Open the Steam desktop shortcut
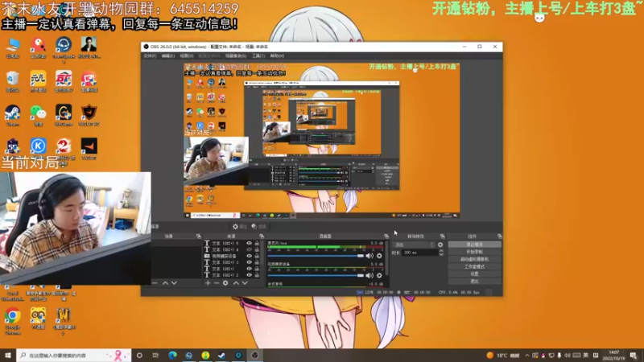 (13, 115)
